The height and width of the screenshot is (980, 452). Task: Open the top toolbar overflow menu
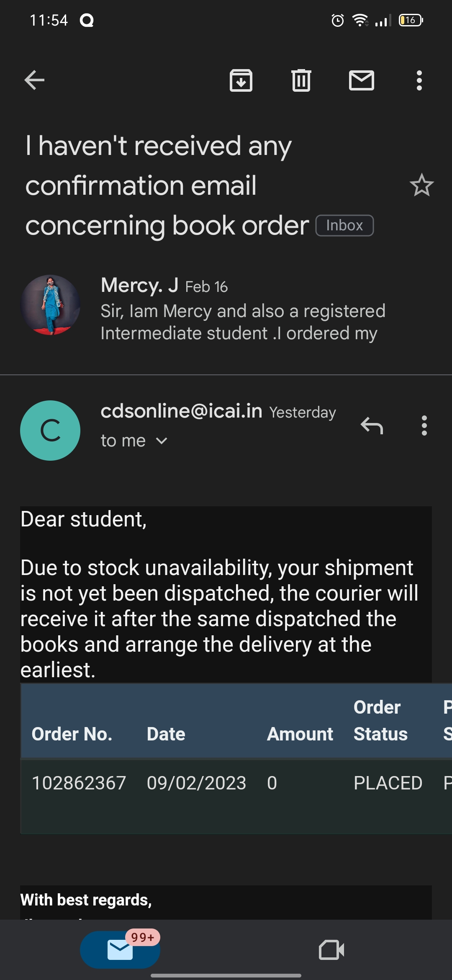tap(419, 80)
